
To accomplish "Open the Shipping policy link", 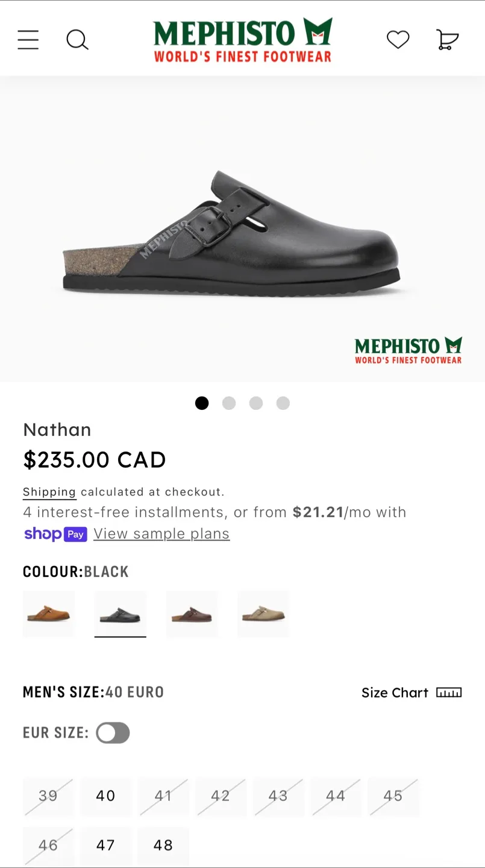I will [49, 492].
